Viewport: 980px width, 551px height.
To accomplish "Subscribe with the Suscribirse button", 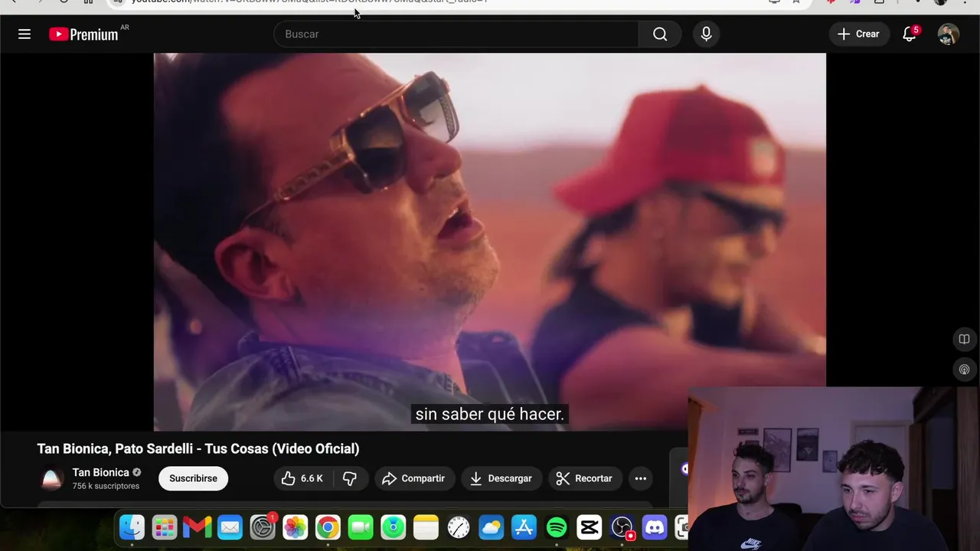I will coord(193,478).
